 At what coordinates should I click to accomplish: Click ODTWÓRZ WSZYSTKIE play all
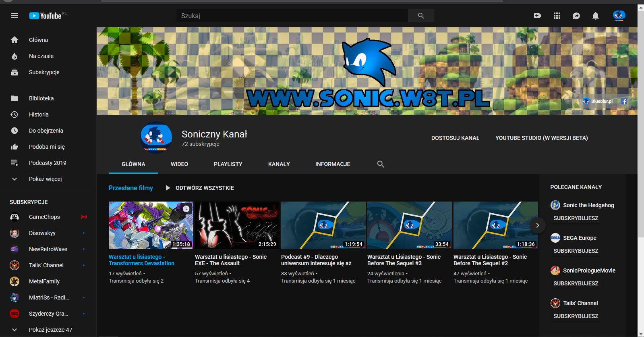tap(200, 188)
